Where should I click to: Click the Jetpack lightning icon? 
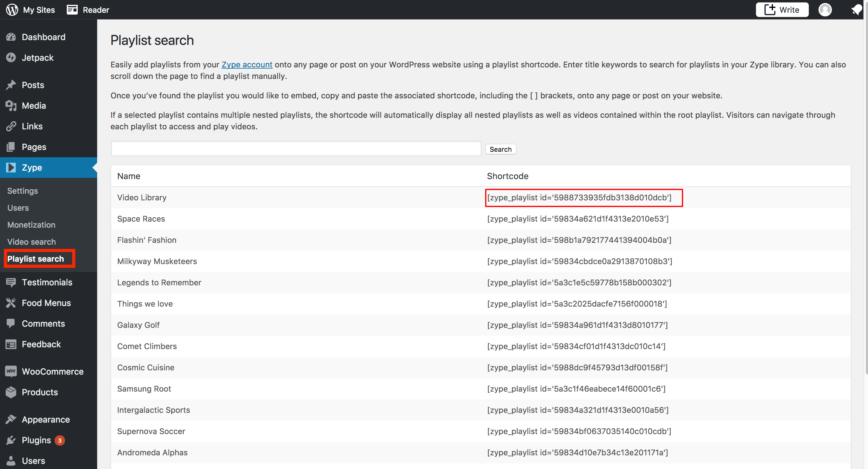(11, 58)
